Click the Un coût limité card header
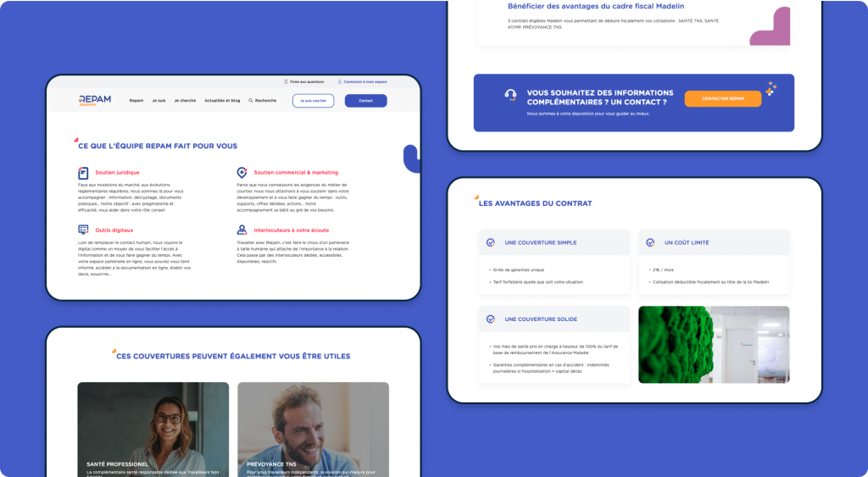 coord(714,242)
